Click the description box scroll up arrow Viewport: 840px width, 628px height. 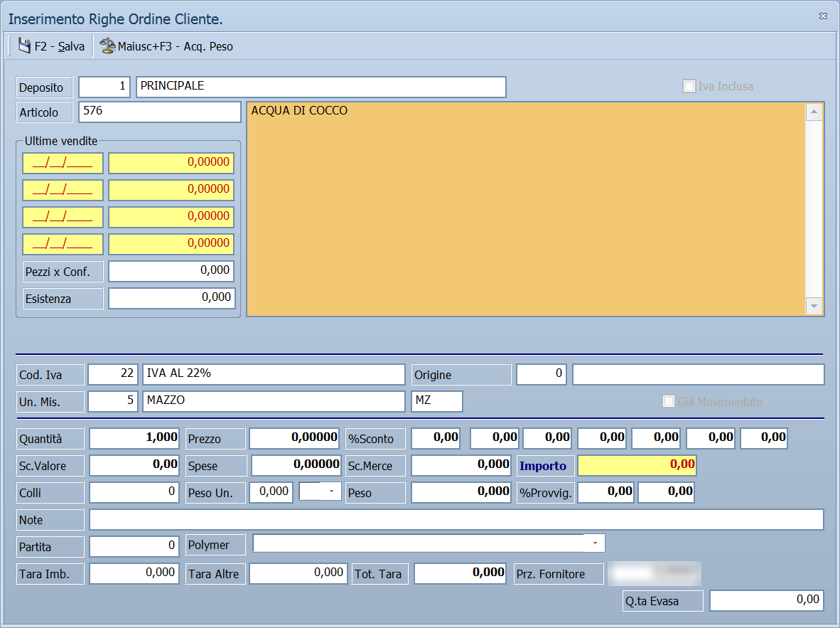(x=814, y=112)
